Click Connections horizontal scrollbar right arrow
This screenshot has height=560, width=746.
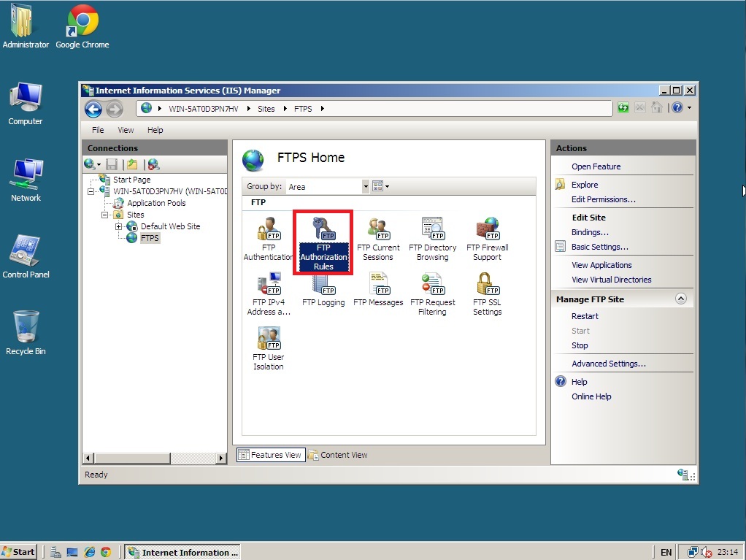[220, 459]
